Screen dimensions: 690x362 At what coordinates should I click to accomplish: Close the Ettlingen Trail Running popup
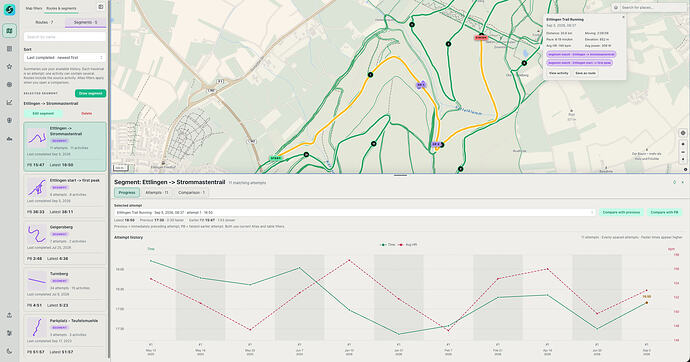(x=623, y=17)
